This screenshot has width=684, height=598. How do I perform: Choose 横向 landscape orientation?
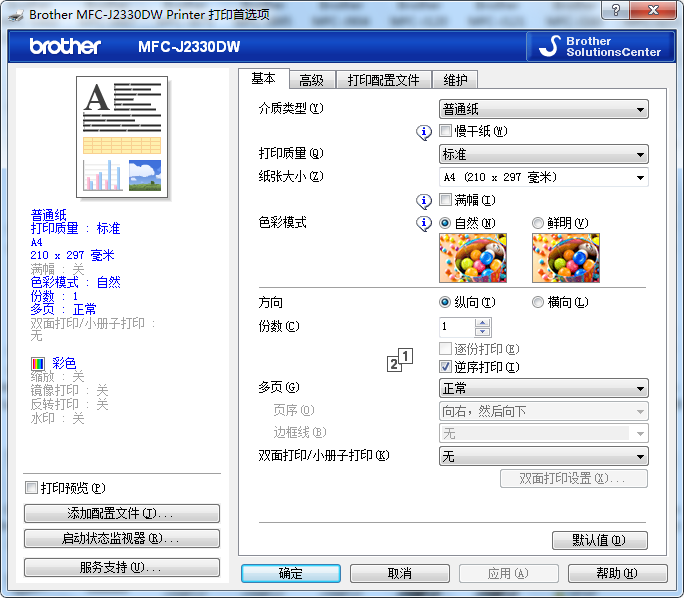coord(538,302)
